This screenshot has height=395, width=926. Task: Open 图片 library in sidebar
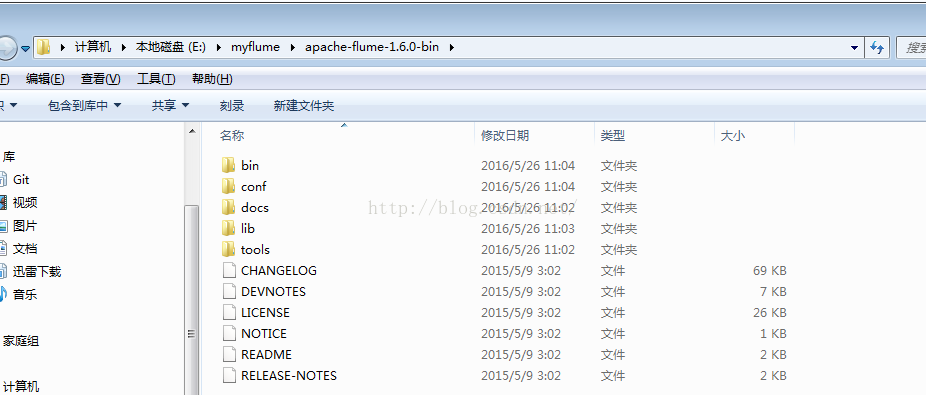tap(25, 226)
